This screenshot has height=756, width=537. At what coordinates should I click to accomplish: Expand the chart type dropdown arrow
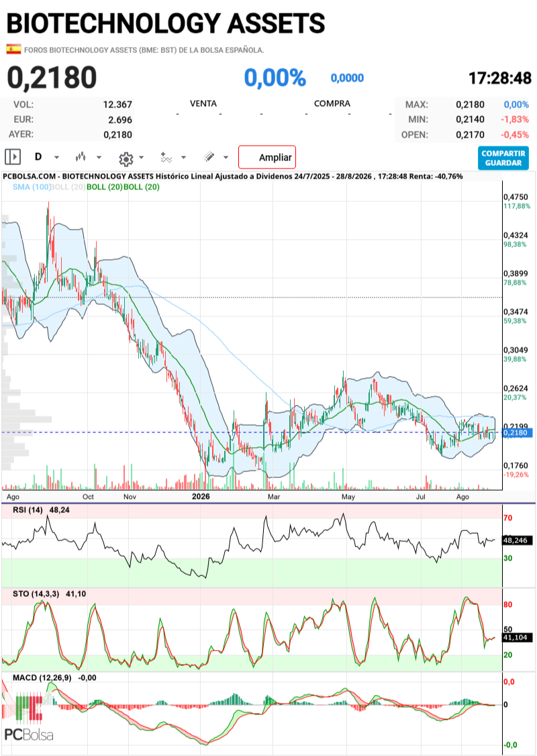click(99, 158)
